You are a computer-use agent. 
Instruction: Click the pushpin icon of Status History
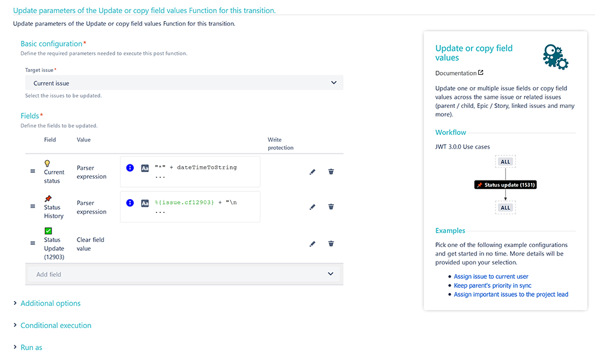[x=48, y=198]
